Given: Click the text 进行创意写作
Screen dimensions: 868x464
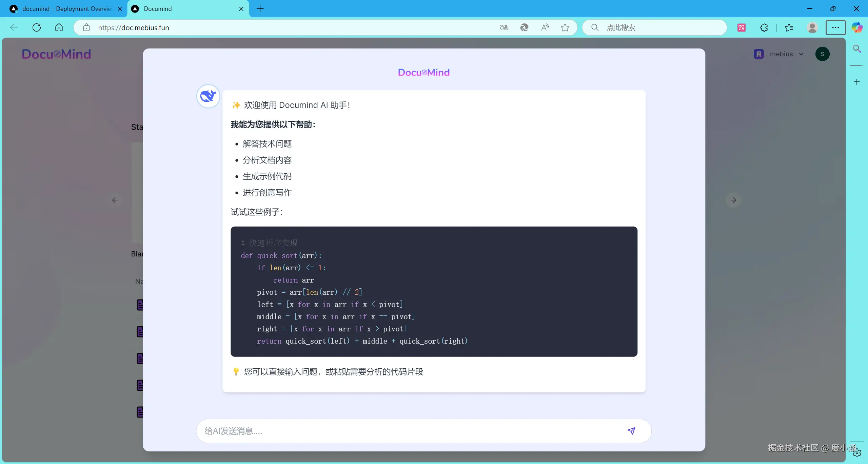Looking at the screenshot, I should point(267,193).
